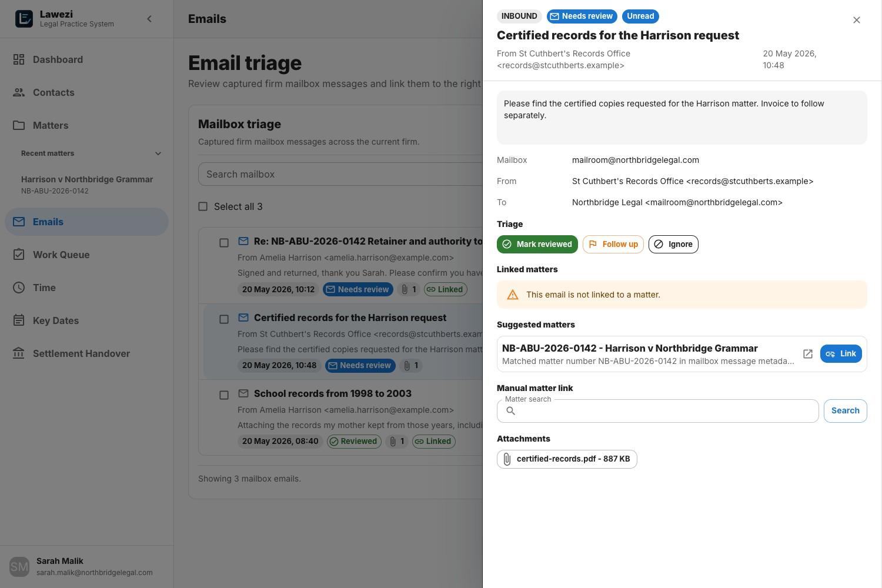Click the envelope icon beside Certified records email

click(243, 318)
